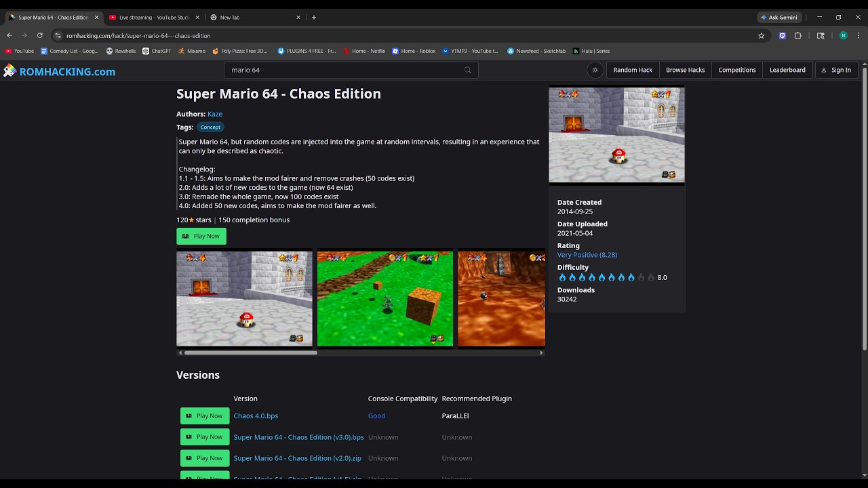This screenshot has height=488, width=868.
Task: Open the purple extension icon in toolbar
Action: coord(783,35)
